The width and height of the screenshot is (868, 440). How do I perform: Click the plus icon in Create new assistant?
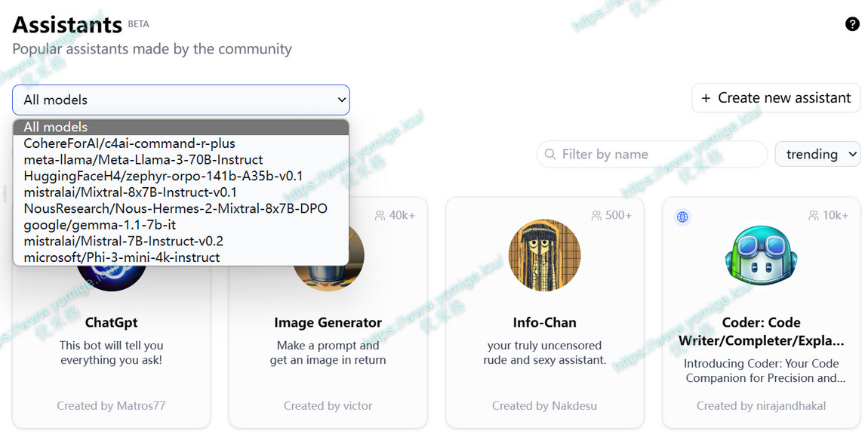coord(706,98)
